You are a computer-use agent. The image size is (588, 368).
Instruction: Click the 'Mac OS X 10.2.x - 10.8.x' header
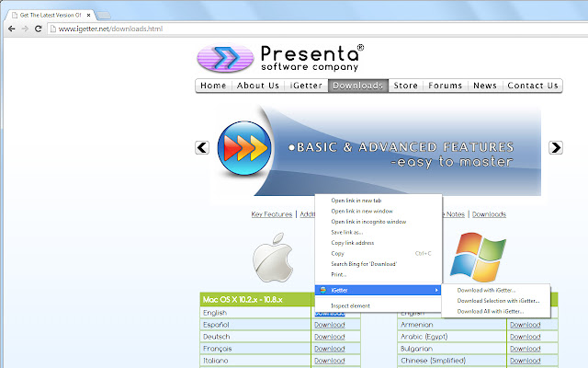click(x=257, y=300)
